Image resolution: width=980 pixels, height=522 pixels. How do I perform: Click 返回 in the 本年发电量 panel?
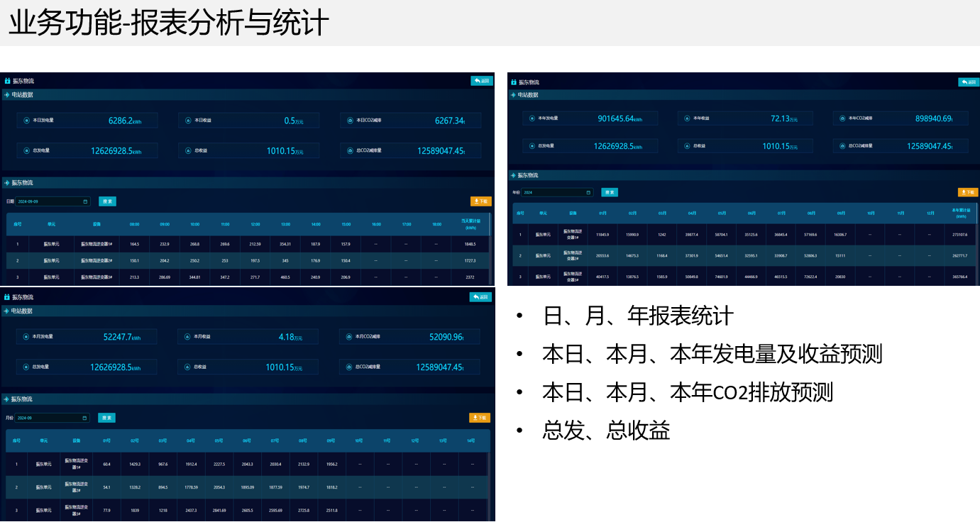pyautogui.click(x=968, y=82)
